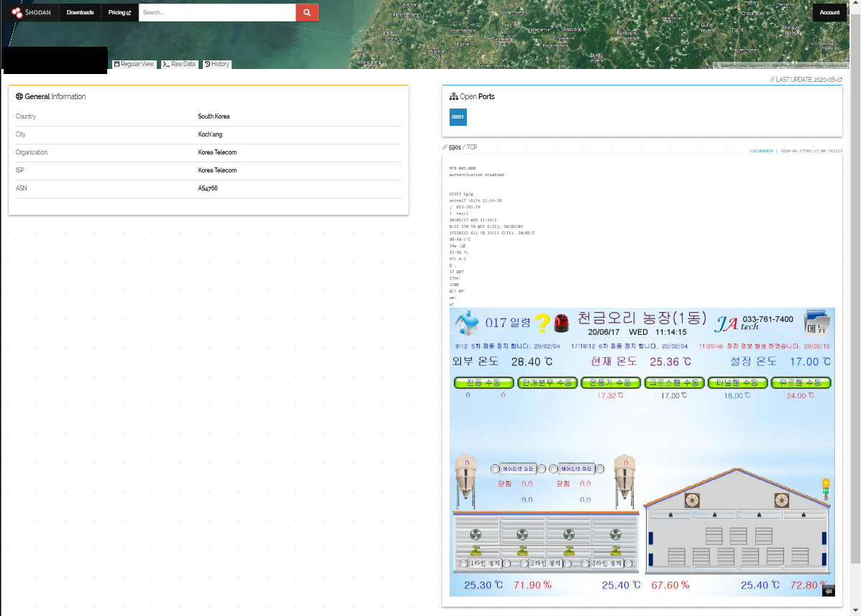Click the 16.00 ℃ value under 터널휀 수동
This screenshot has height=616, width=861.
[x=737, y=395]
